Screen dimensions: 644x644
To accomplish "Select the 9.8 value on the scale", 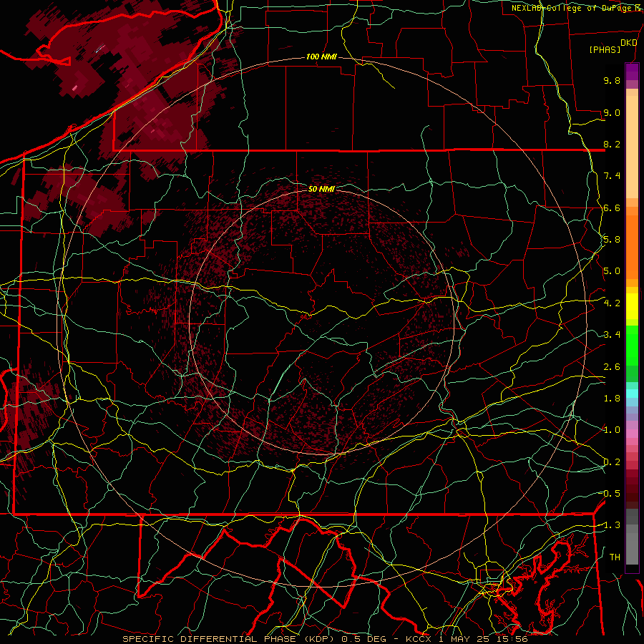I will tap(612, 80).
